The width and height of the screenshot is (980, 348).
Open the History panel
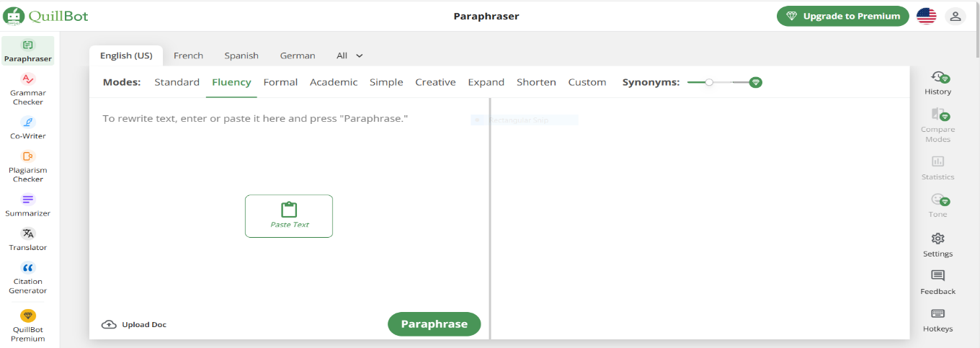937,82
